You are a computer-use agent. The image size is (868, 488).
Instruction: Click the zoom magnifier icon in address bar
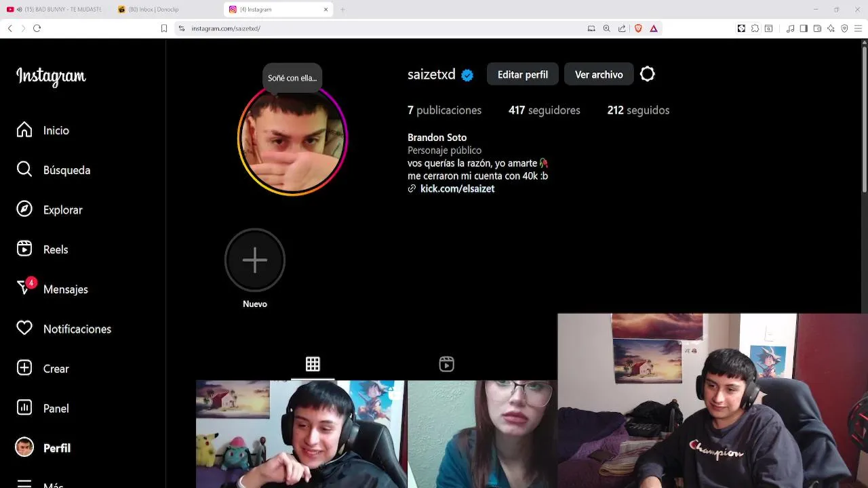tap(606, 28)
